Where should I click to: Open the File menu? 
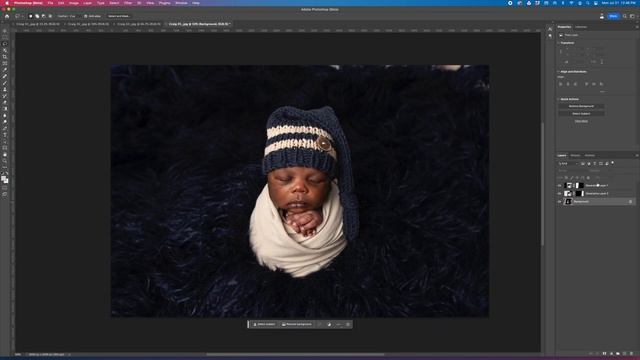pos(50,3)
